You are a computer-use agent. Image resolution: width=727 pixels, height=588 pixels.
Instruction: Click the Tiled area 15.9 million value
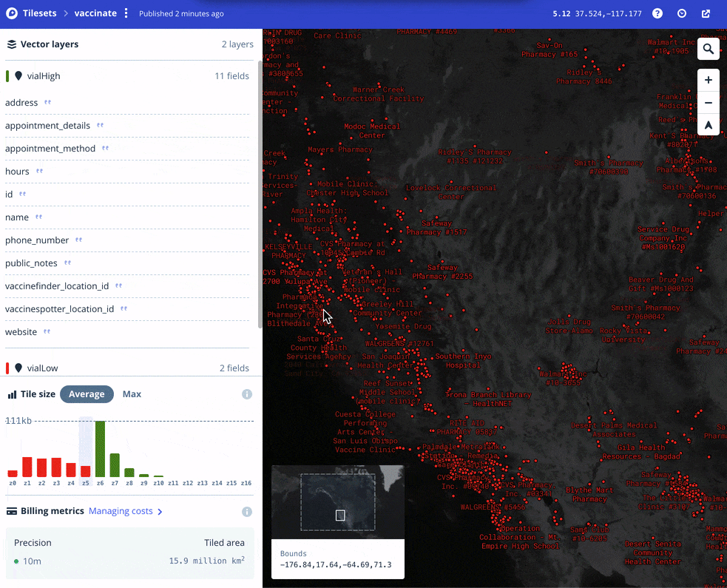click(x=207, y=561)
